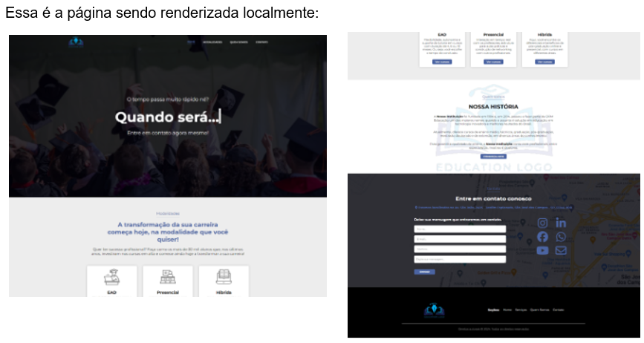This screenshot has height=343, width=644.
Task: Open the WhatsApp social icon
Action: [x=561, y=237]
